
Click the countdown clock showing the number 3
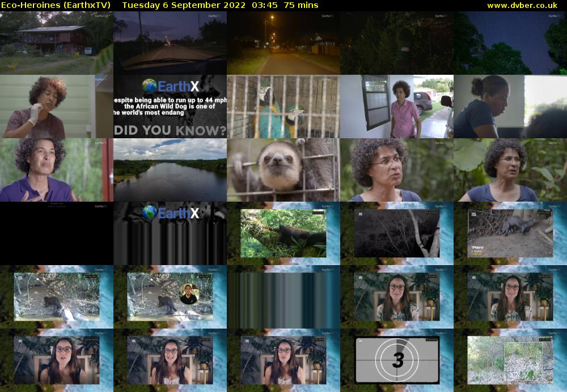(396, 360)
